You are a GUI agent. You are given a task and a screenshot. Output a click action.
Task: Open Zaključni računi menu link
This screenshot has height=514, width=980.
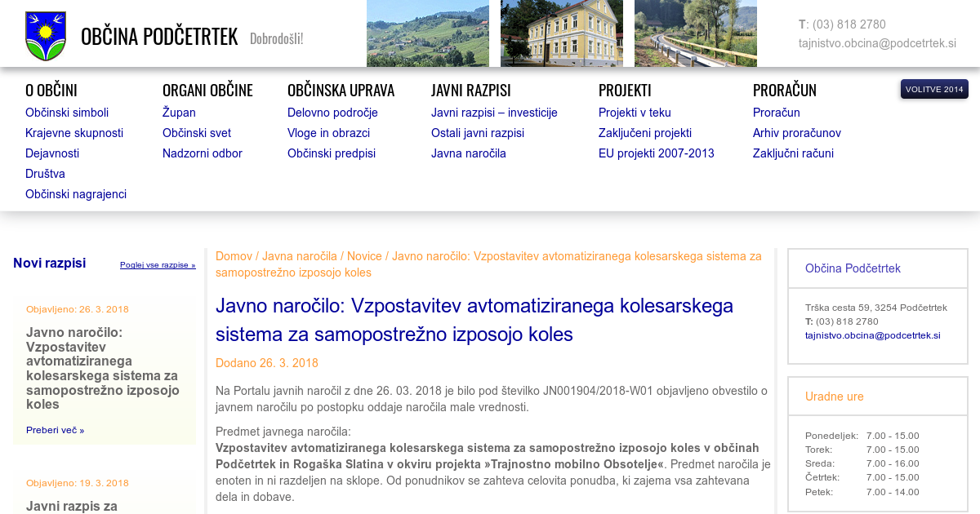(x=793, y=153)
